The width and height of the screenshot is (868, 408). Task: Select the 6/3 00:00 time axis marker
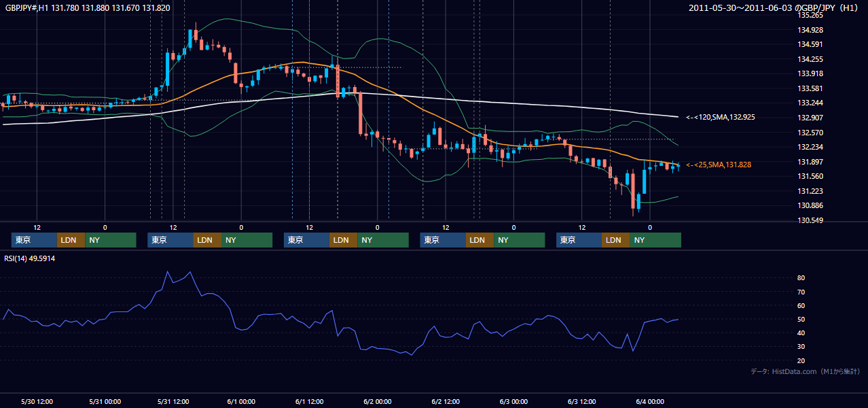click(513, 401)
